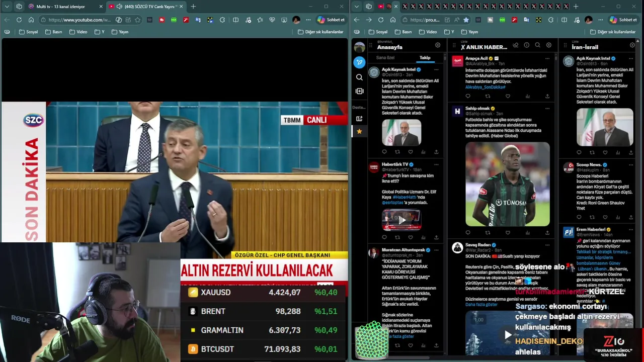Open the search icon in X Pro sidebar
Screen dimensions: 644x362
tap(359, 77)
